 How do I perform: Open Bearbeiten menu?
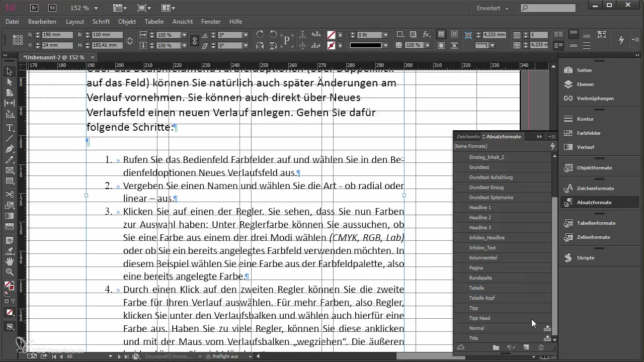42,22
